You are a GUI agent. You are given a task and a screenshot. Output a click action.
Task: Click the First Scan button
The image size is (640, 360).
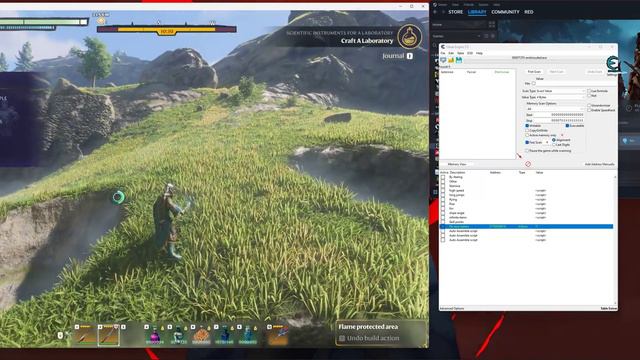click(x=534, y=72)
